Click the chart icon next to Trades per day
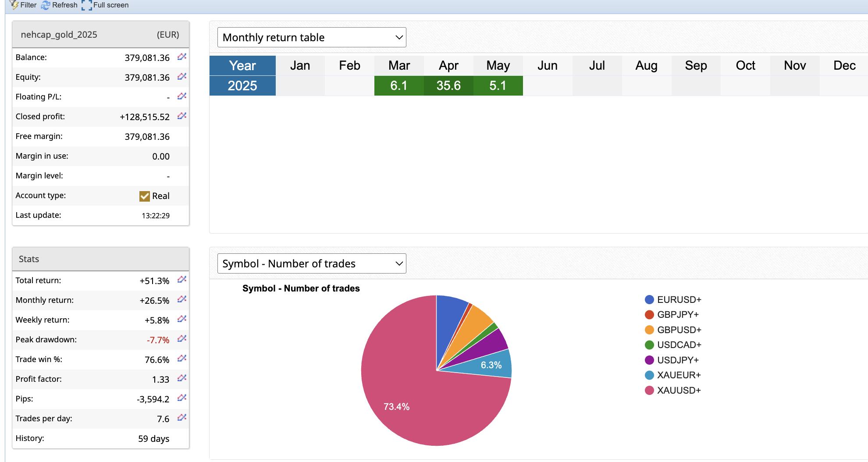This screenshot has height=462, width=868. (x=182, y=418)
